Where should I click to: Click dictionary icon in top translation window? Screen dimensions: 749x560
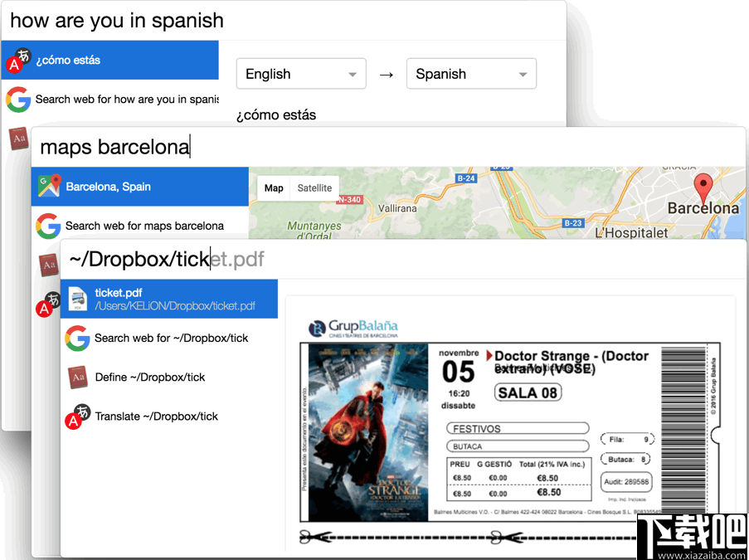click(x=18, y=139)
